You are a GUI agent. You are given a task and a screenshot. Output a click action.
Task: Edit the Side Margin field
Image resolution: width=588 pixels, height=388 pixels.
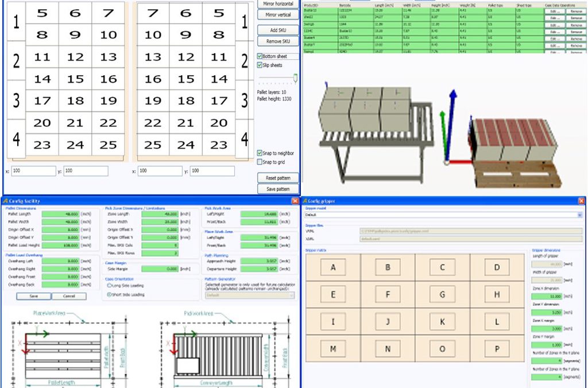point(160,269)
